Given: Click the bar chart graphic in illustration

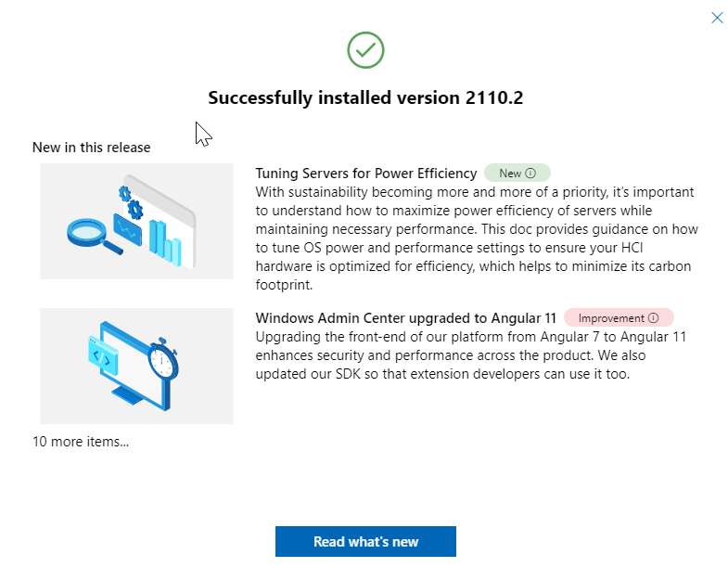Looking at the screenshot, I should point(165,243).
